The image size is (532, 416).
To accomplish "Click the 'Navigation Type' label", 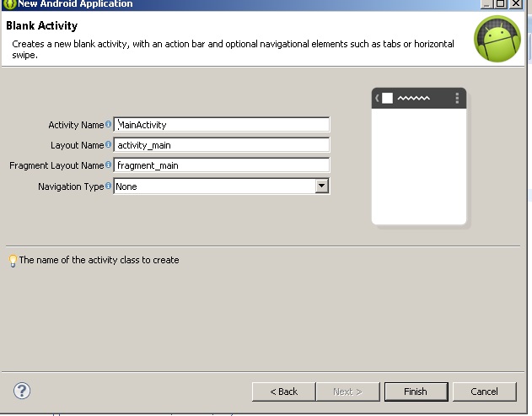I will [x=71, y=186].
